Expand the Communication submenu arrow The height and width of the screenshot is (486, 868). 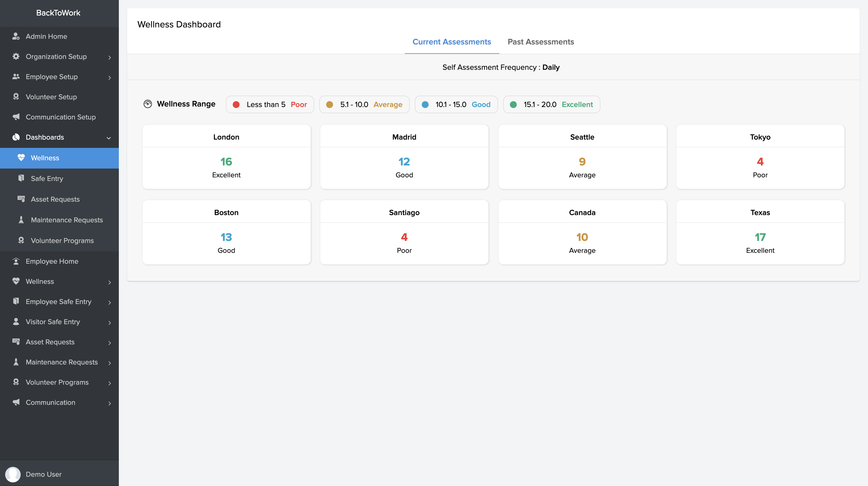coord(110,403)
